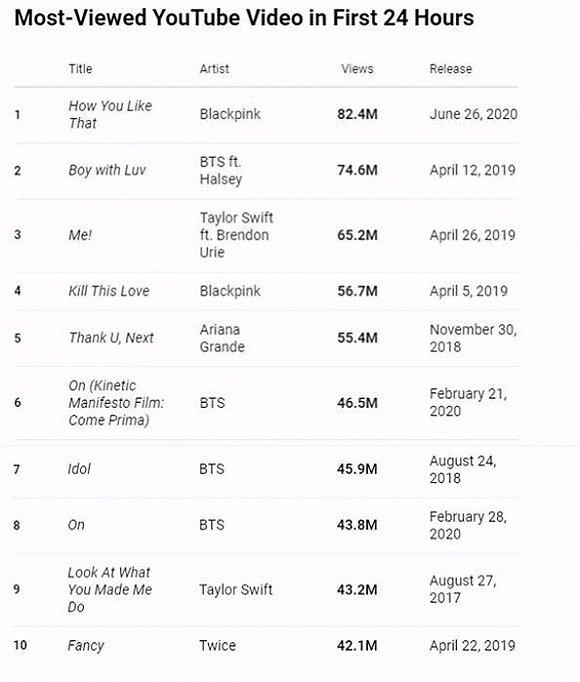
Task: Click the Views column header
Action: click(357, 69)
